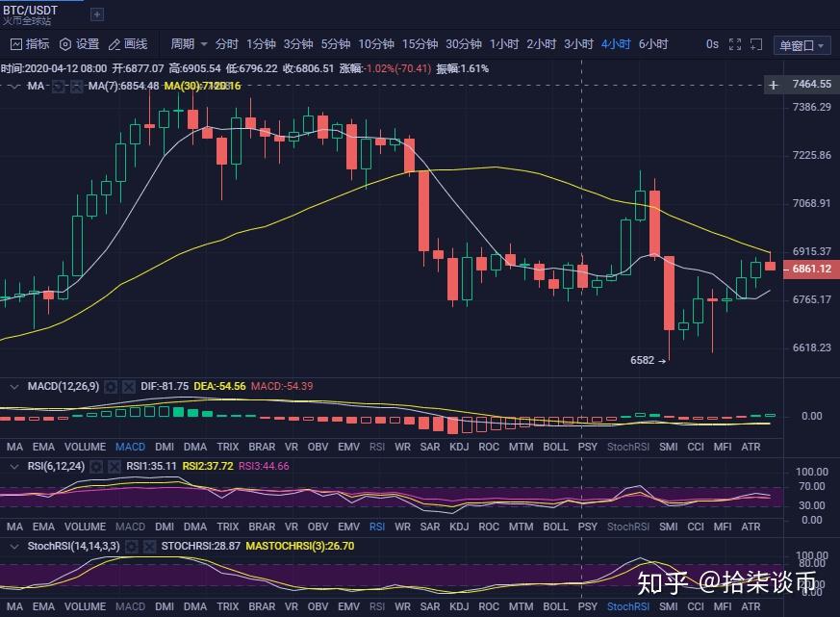The height and width of the screenshot is (617, 840).
Task: Choose TRIX in the second indicator row
Action: click(x=228, y=527)
